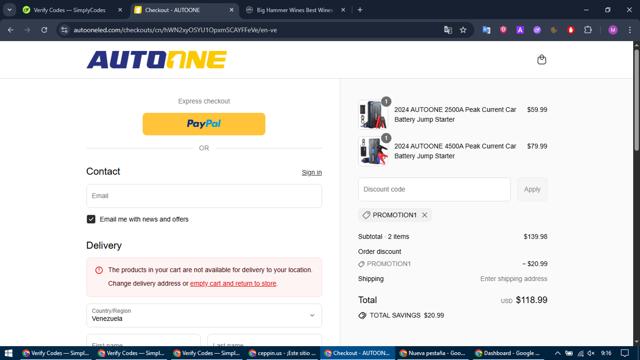Open the site information icon in address bar
640x360 pixels.
(x=64, y=30)
